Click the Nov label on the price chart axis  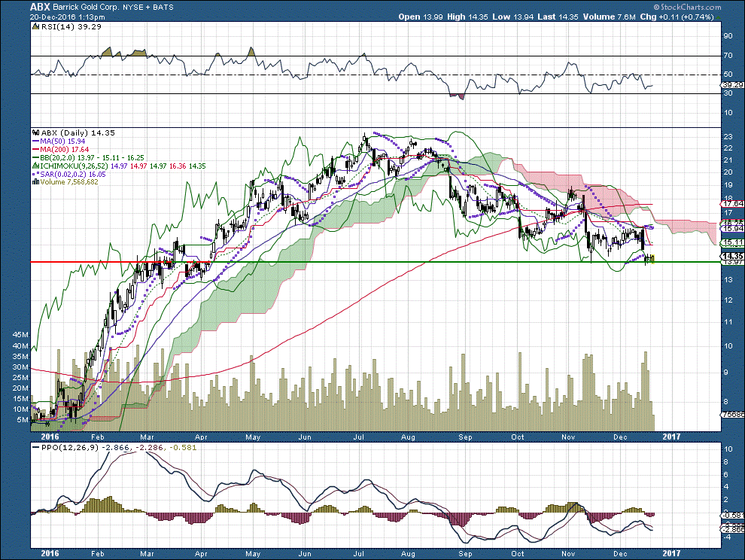(x=568, y=437)
